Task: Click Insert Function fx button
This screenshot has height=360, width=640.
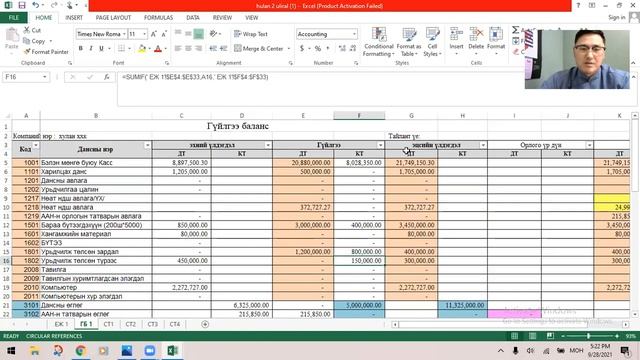Action: point(107,77)
